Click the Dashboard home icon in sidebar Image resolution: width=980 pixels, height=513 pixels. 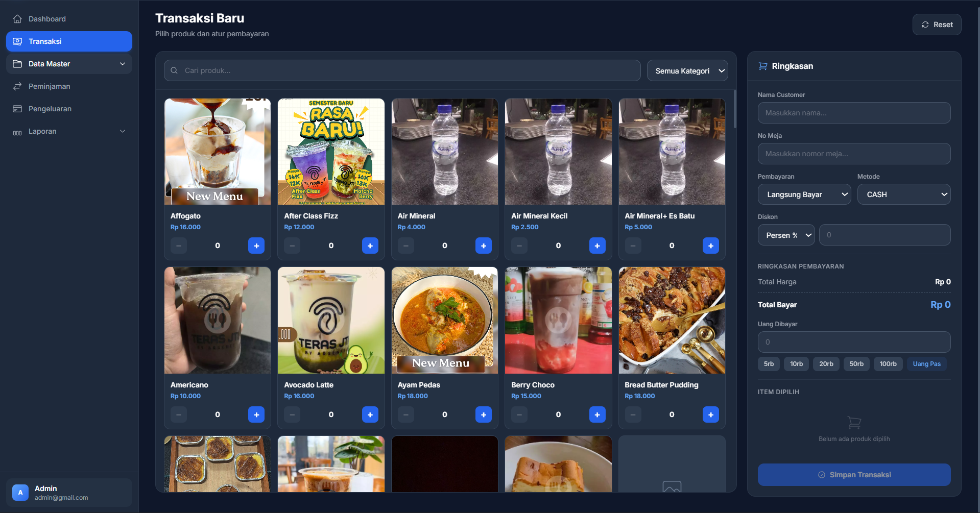click(x=17, y=19)
